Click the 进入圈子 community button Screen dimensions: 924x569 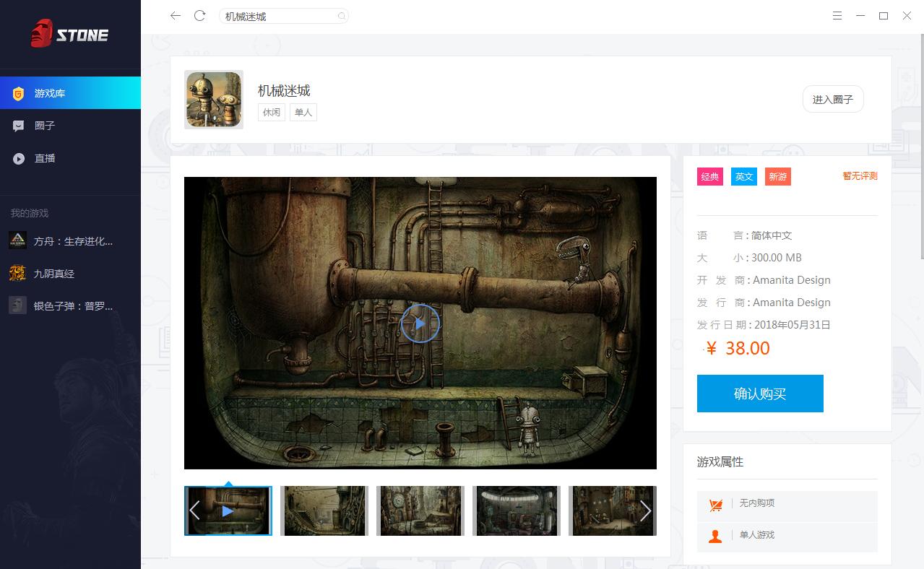click(x=832, y=99)
